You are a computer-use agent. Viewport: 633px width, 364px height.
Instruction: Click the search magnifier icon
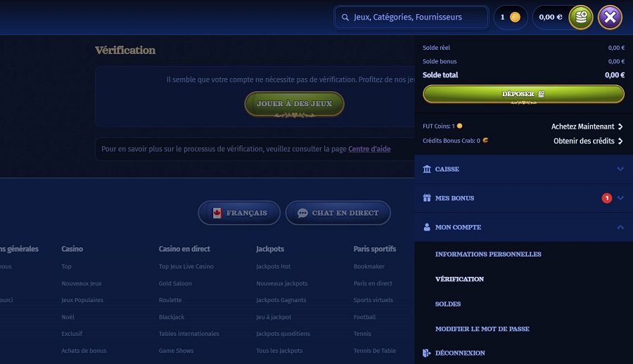click(345, 18)
